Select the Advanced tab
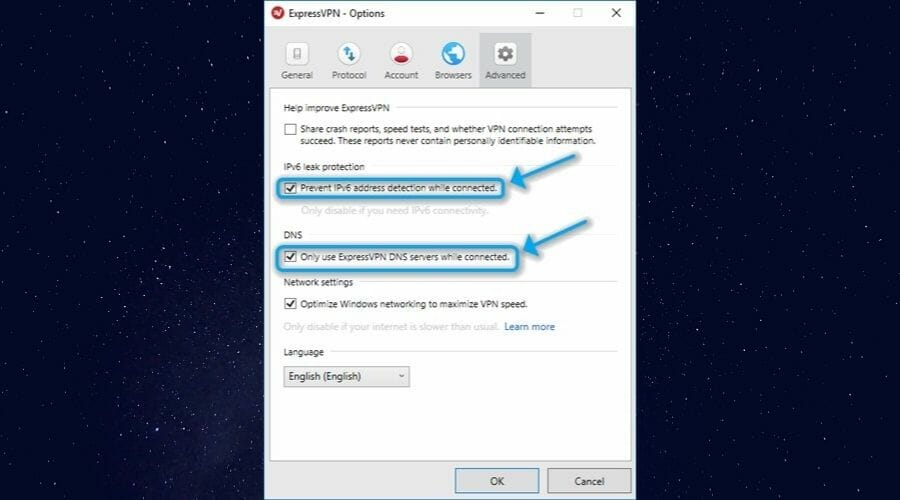 [505, 60]
